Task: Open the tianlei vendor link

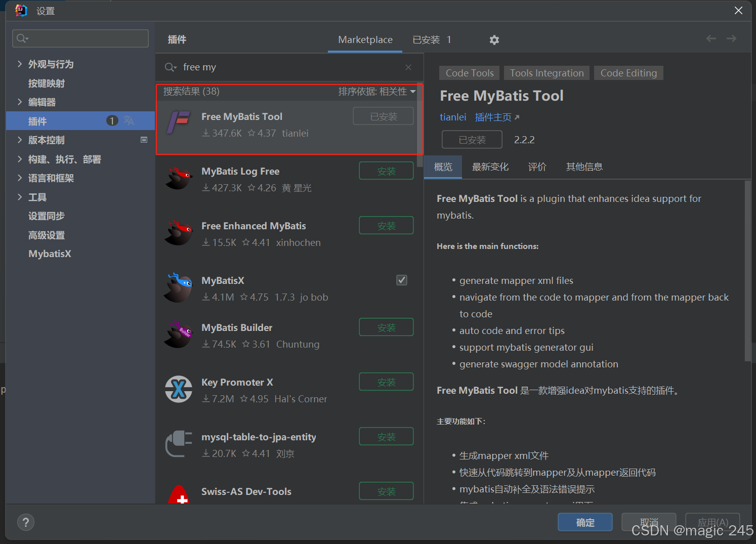Action: coord(453,117)
